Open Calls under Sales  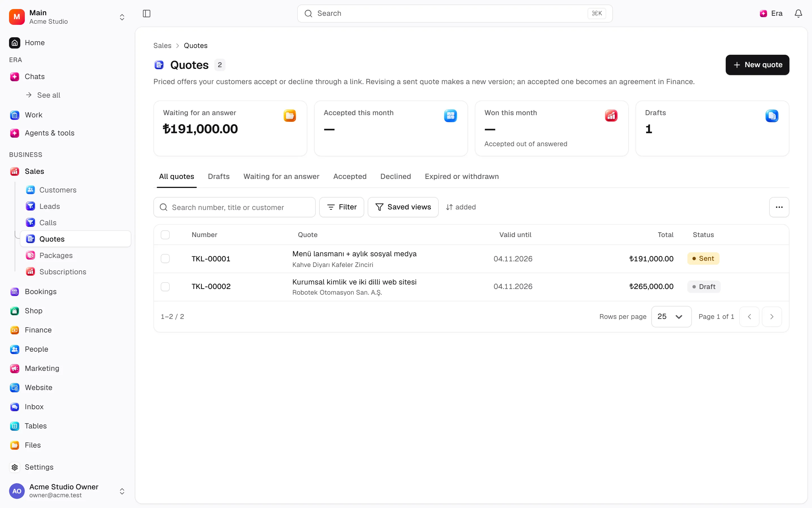(x=48, y=222)
